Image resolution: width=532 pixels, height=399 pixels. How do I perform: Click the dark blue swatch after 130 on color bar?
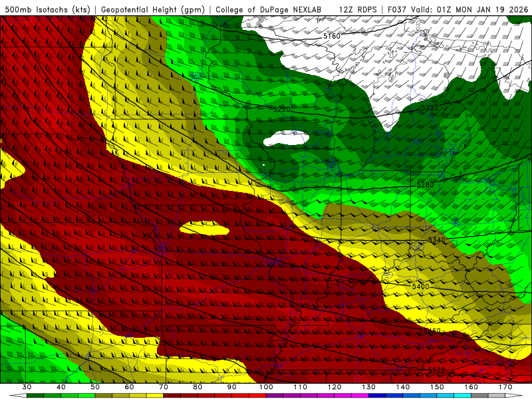[377, 396]
